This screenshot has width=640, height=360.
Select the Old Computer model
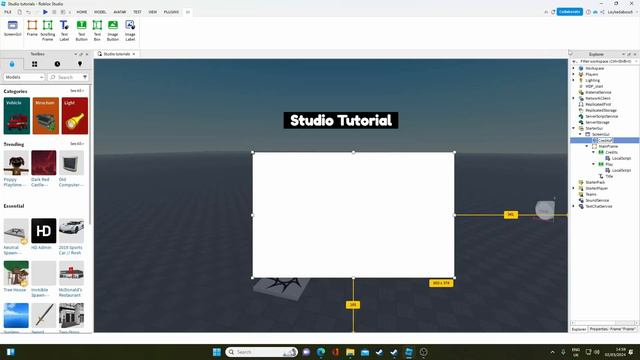tap(71, 168)
